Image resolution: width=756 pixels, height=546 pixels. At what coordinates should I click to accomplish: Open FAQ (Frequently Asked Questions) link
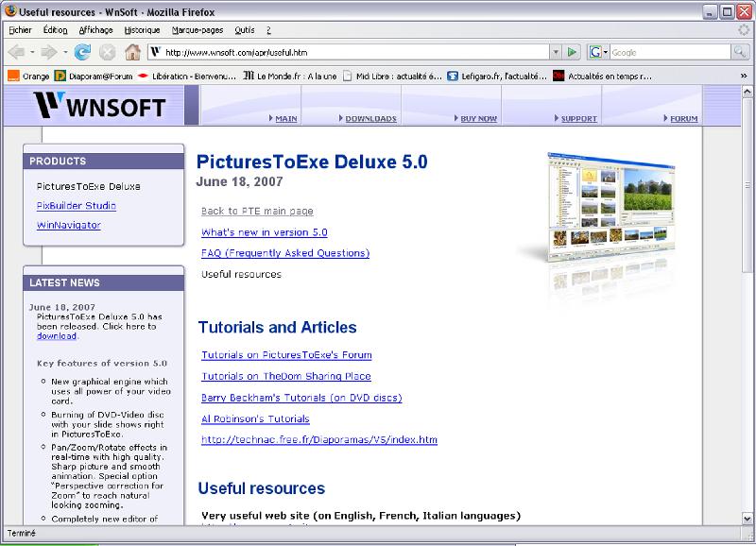(285, 253)
